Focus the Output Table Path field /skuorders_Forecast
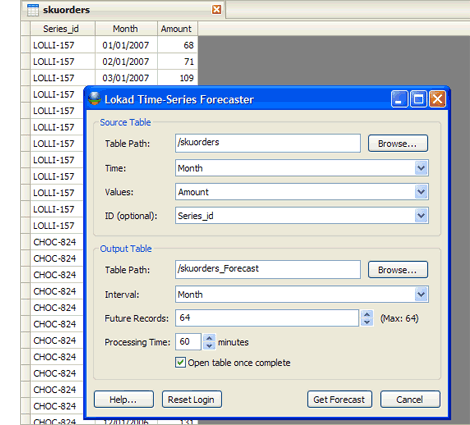470x425 pixels. (268, 269)
